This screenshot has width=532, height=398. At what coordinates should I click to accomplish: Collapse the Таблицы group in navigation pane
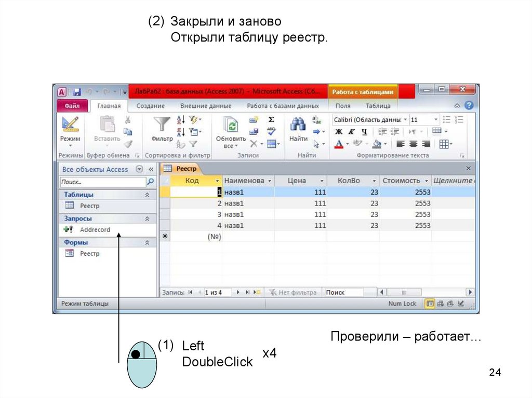point(147,195)
